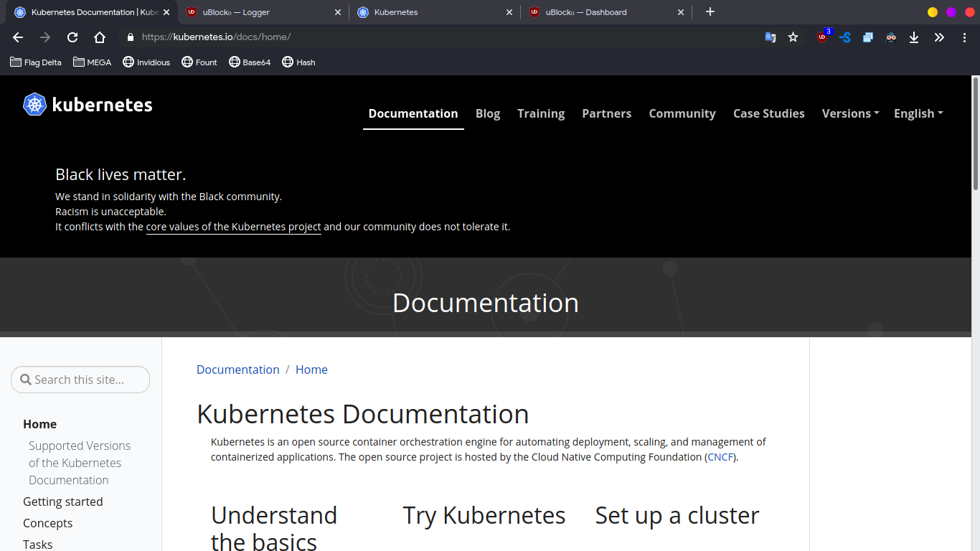The width and height of the screenshot is (980, 551).
Task: Open Partners in the top navigation
Action: (607, 113)
